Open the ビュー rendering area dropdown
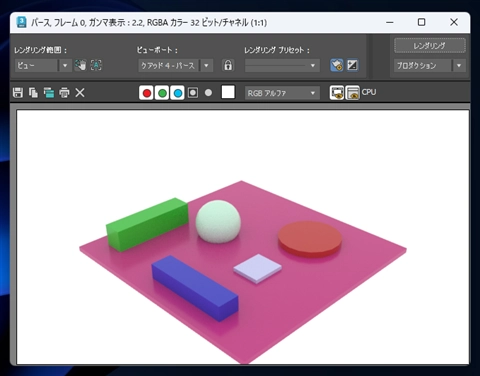The height and width of the screenshot is (376, 480). [x=43, y=65]
